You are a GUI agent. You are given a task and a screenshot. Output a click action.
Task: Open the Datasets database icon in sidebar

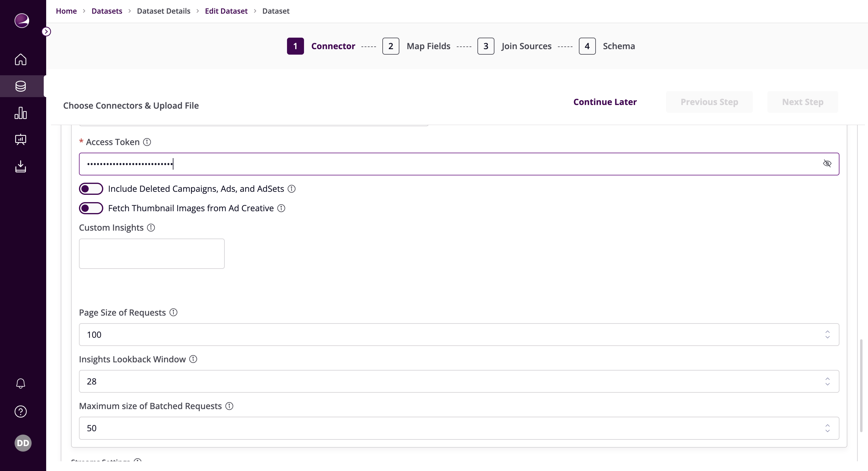tap(21, 86)
